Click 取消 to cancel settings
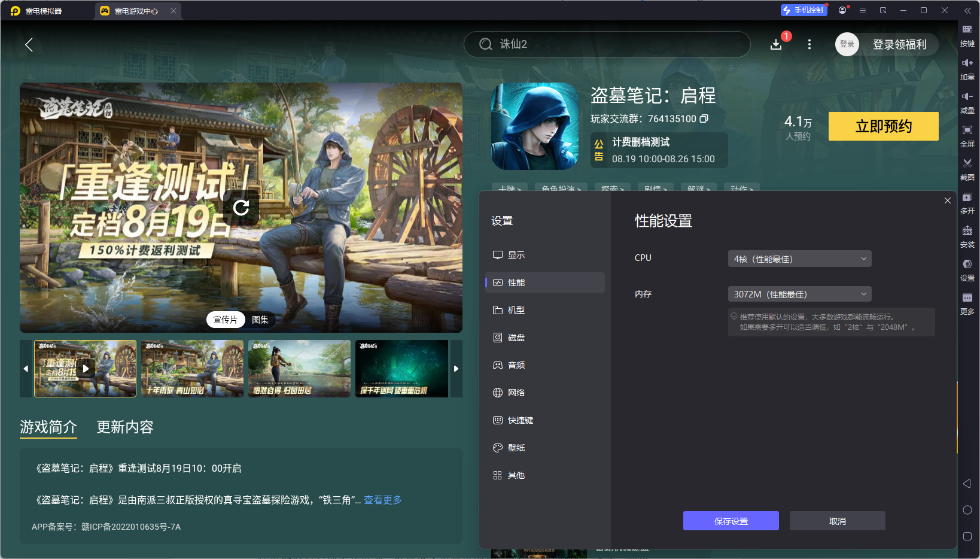Image resolution: width=980 pixels, height=559 pixels. click(838, 521)
